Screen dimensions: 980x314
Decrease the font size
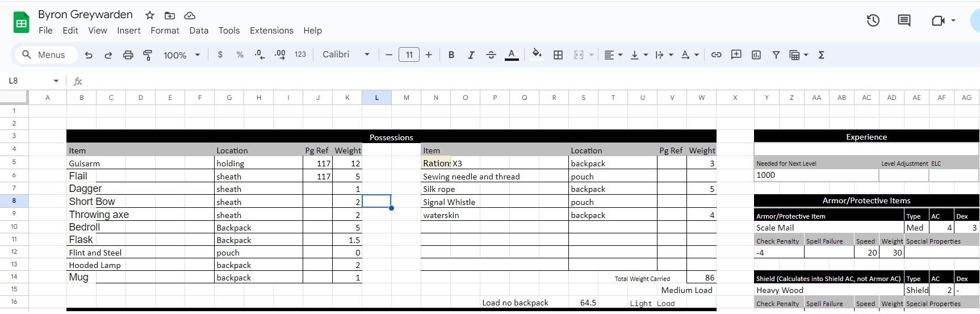(x=389, y=55)
